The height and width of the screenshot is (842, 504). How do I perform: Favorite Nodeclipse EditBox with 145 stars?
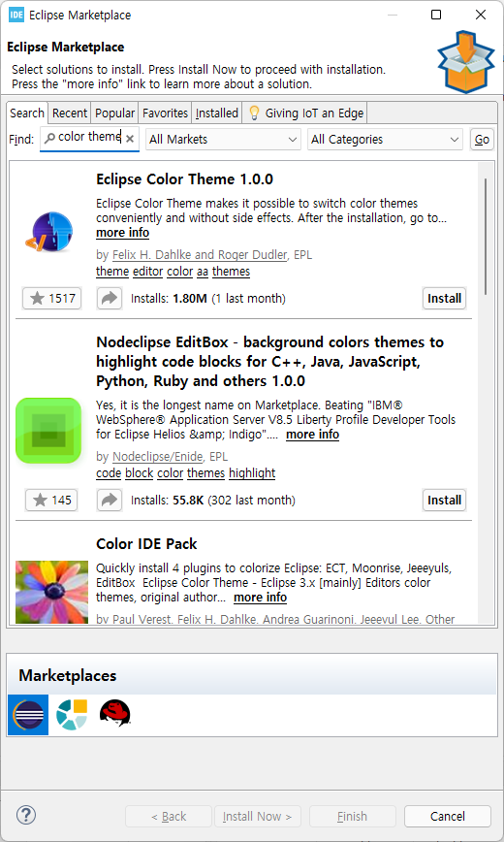[52, 501]
